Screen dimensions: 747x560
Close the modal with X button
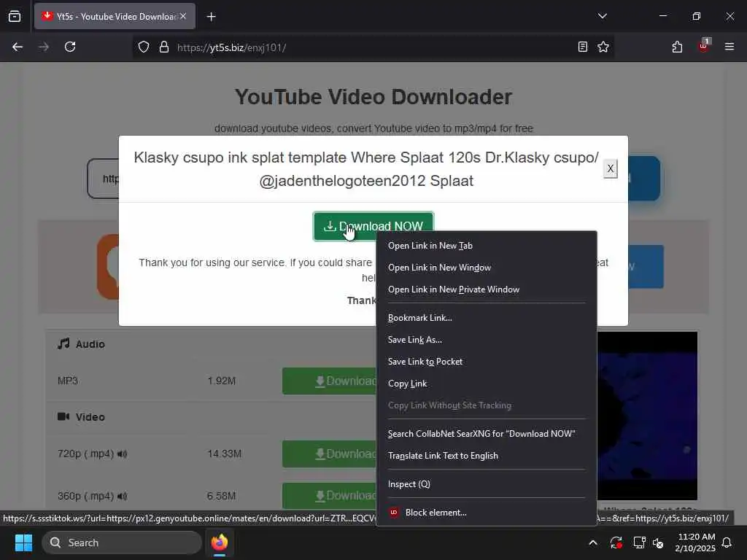[611, 168]
